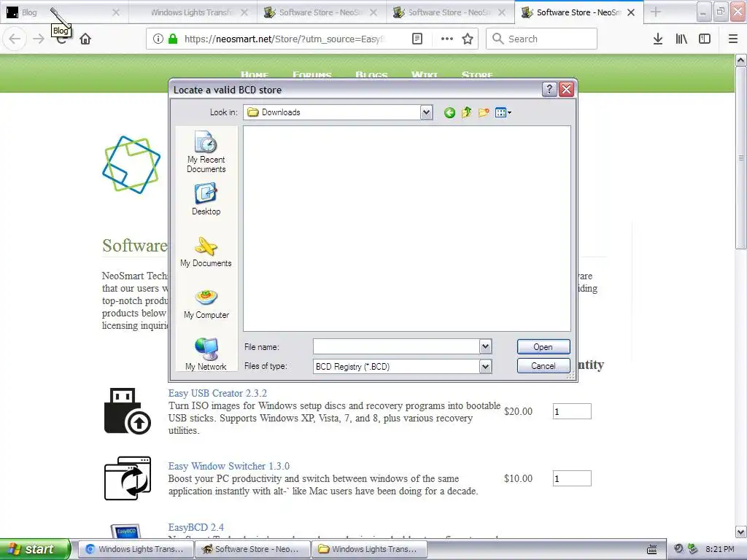Click the Firefox forward arrow
This screenshot has width=747, height=560.
pos(39,39)
